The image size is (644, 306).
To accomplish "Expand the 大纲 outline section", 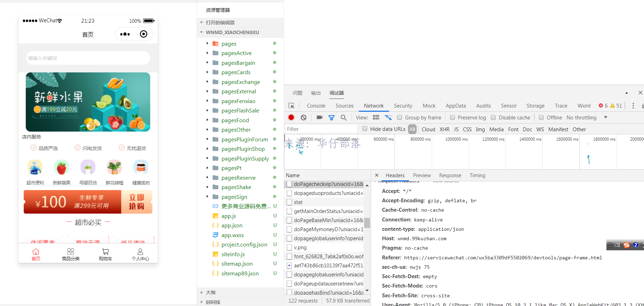I will click(202, 292).
